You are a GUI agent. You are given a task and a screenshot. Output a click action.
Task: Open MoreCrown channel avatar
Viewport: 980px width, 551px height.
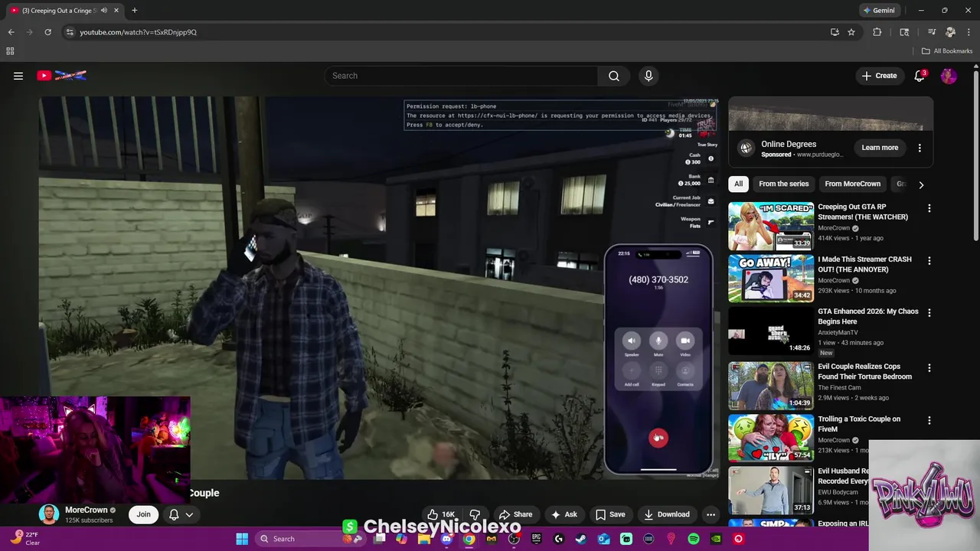49,514
